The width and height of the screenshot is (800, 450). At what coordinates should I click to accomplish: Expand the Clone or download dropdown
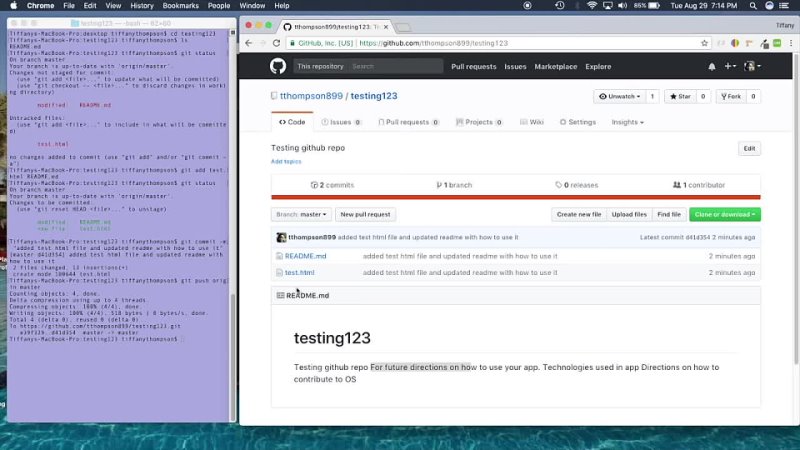coord(724,214)
